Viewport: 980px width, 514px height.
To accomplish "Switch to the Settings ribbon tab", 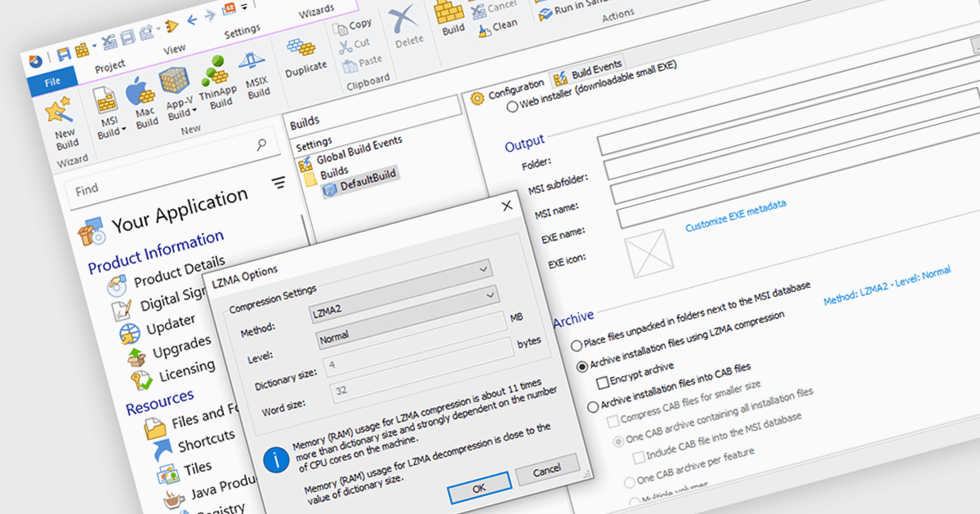I will (x=242, y=31).
